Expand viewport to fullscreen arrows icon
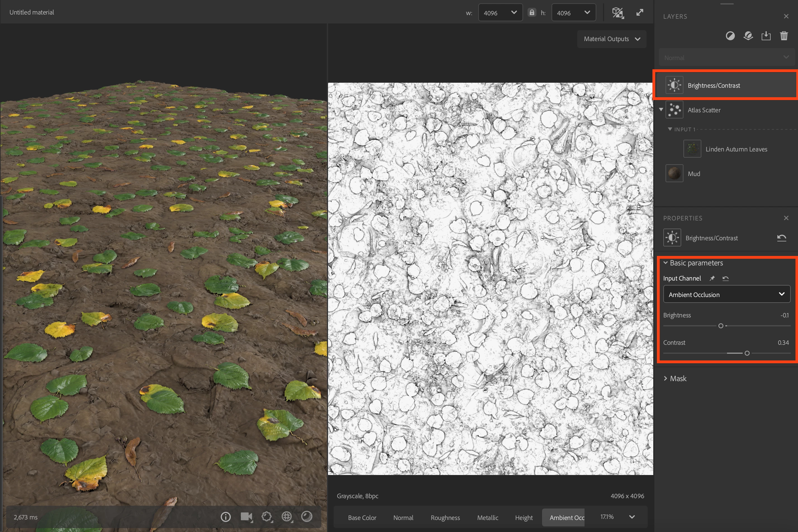This screenshot has height=532, width=798. (x=640, y=13)
